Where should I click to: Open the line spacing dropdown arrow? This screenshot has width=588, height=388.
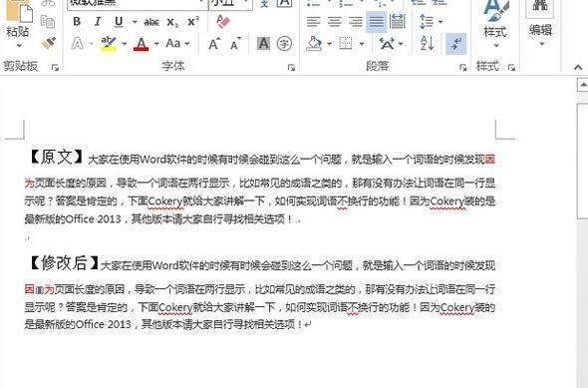coord(441,22)
